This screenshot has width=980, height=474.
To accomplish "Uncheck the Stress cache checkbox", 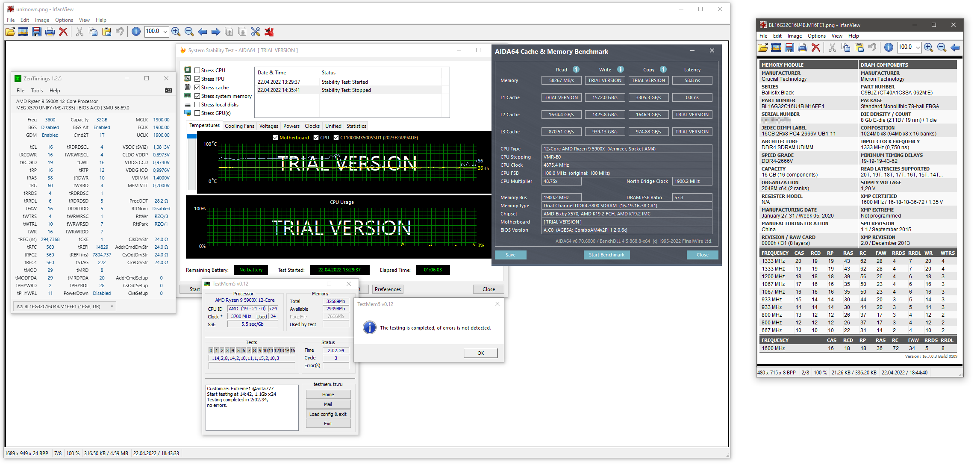I will [197, 88].
